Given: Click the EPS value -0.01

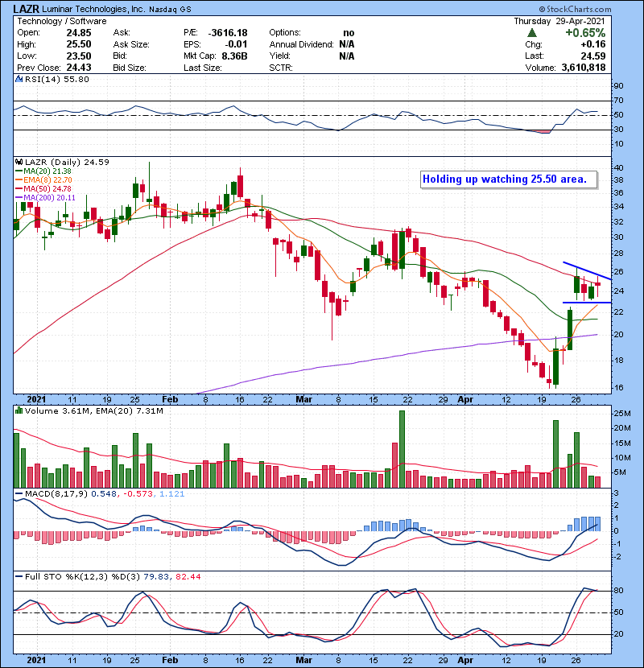Looking at the screenshot, I should click(236, 44).
